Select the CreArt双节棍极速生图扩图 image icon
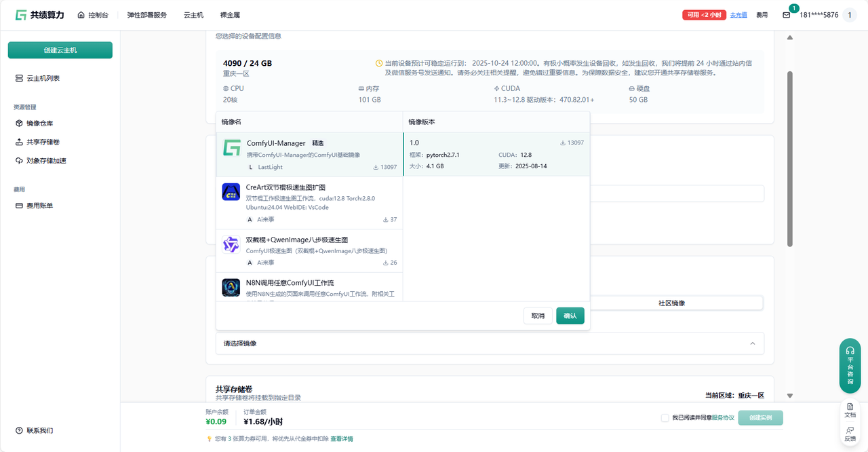 231,192
